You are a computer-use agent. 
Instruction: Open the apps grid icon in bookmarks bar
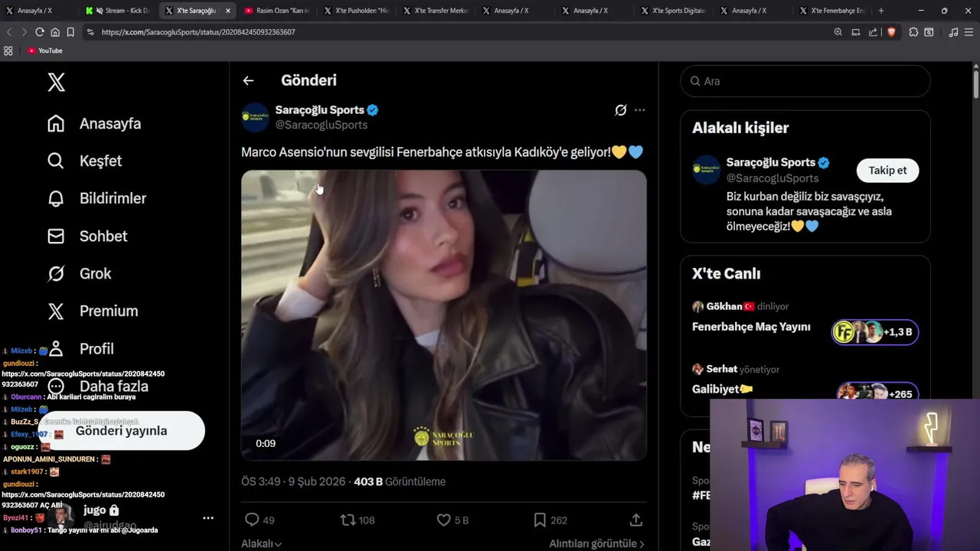[x=8, y=51]
